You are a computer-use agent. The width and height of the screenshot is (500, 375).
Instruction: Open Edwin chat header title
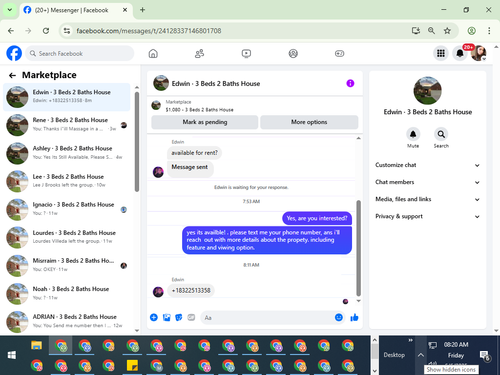(216, 84)
